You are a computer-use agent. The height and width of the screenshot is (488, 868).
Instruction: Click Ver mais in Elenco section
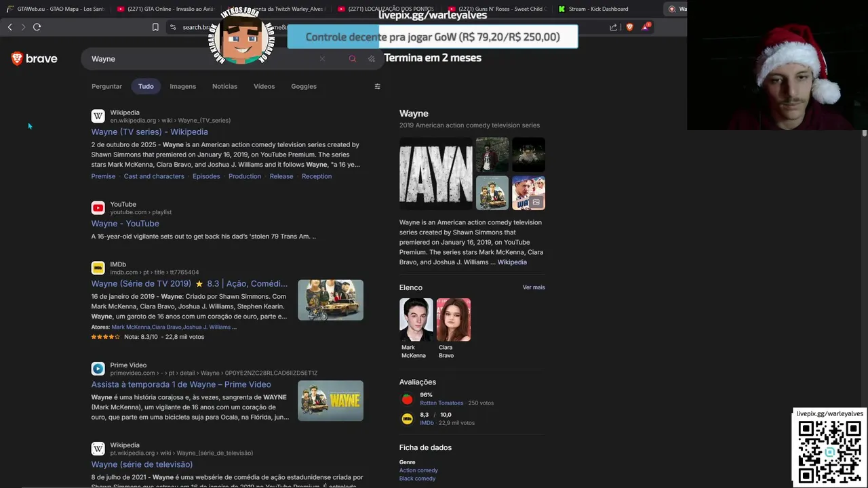tap(534, 287)
